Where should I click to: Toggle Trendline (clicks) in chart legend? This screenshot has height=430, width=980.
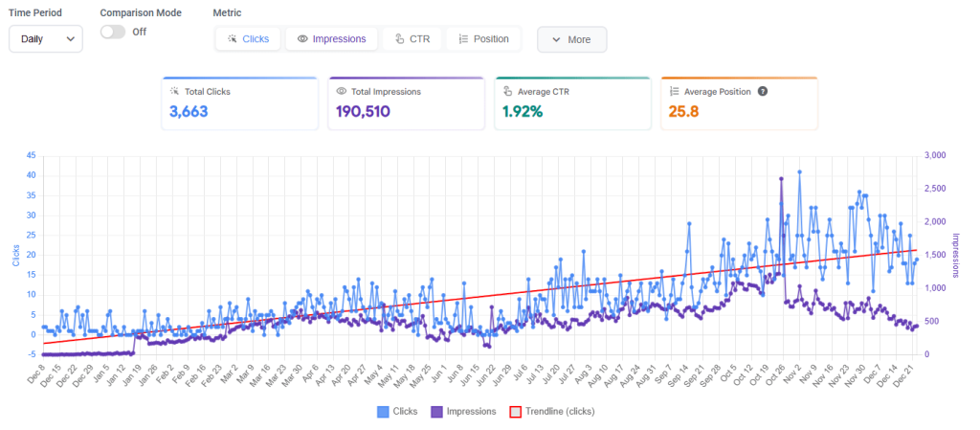(551, 411)
